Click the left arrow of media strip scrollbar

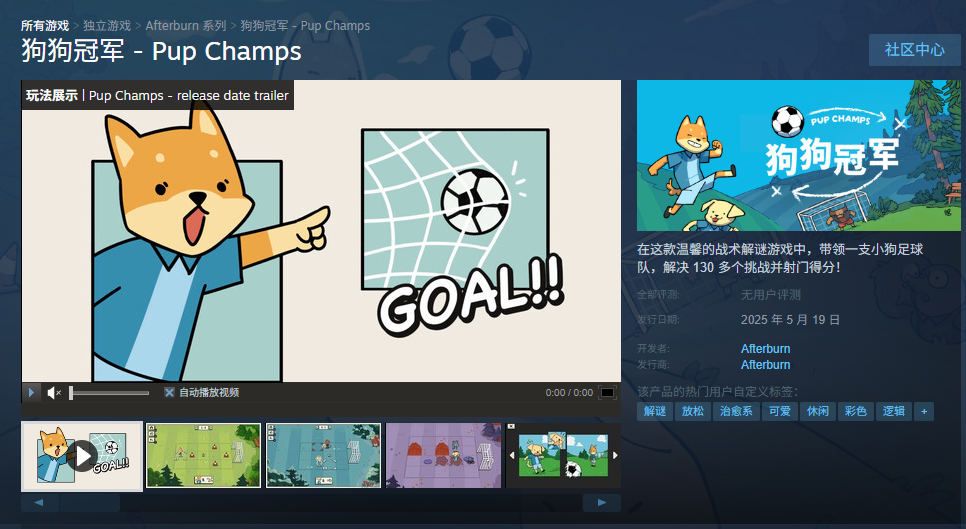pyautogui.click(x=39, y=503)
